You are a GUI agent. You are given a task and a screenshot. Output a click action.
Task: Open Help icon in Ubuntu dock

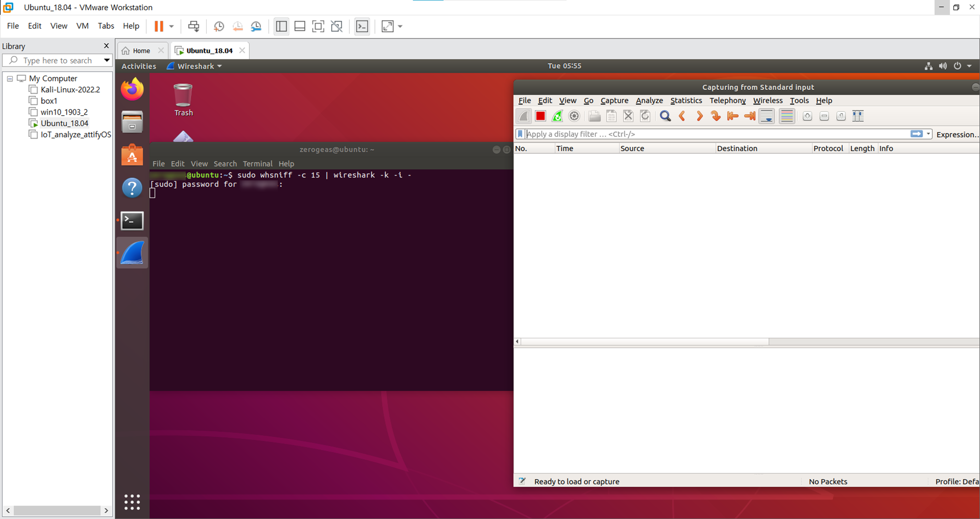pos(132,188)
